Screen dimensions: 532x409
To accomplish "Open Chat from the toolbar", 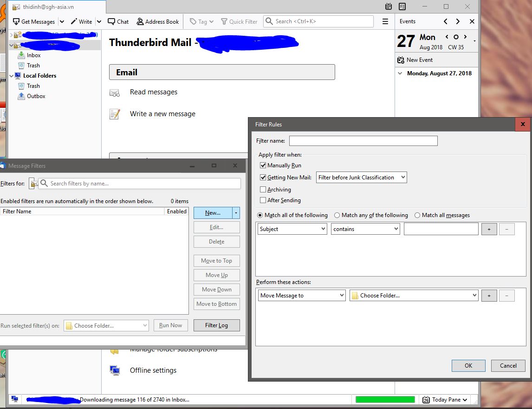I will (118, 21).
